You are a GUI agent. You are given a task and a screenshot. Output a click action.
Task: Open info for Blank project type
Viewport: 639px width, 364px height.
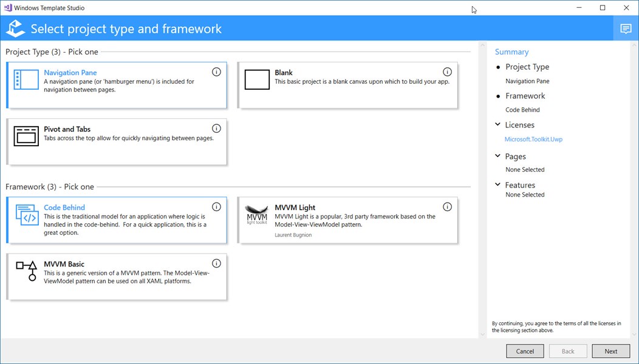tap(447, 72)
